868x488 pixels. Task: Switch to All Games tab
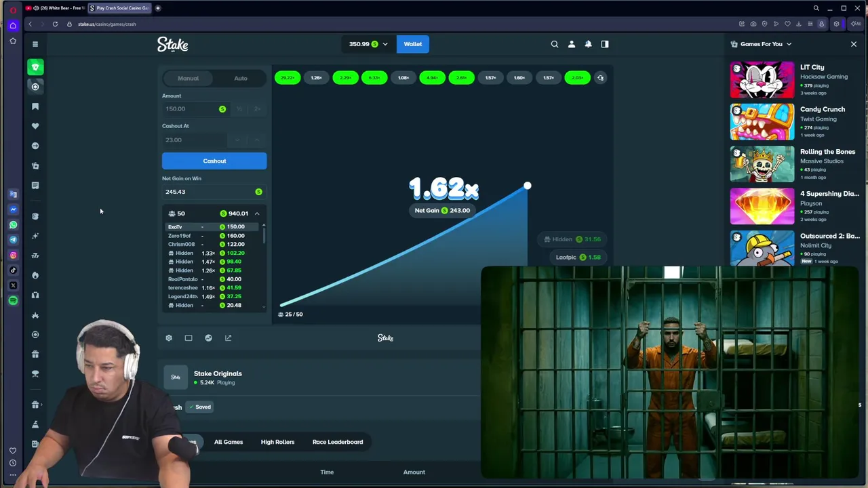[229, 442]
